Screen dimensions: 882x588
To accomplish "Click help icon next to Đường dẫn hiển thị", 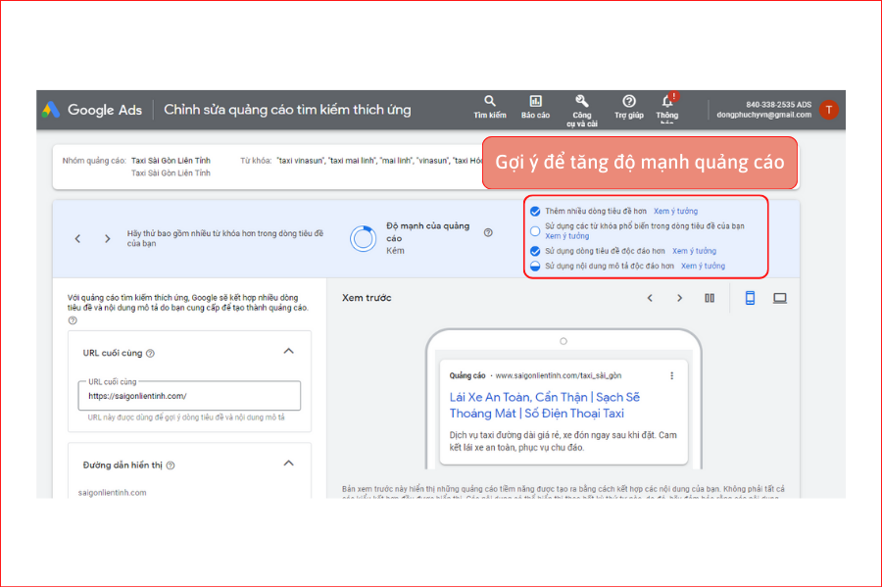I will click(x=171, y=465).
